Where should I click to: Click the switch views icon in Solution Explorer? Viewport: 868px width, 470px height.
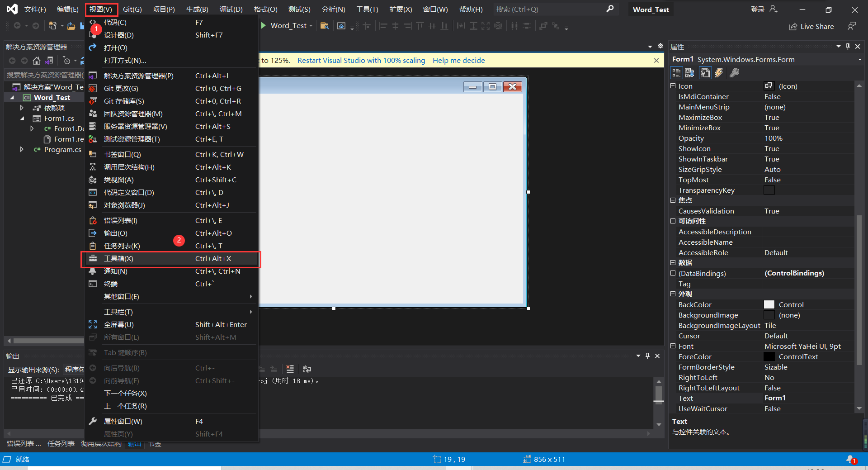point(49,61)
